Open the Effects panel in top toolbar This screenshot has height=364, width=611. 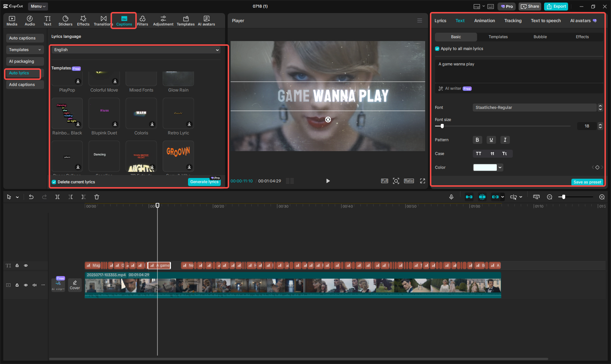(83, 21)
